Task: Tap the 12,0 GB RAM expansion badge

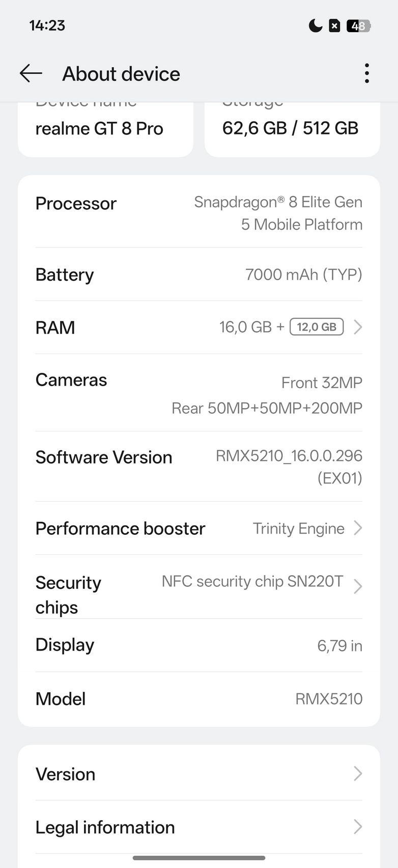Action: pos(317,327)
